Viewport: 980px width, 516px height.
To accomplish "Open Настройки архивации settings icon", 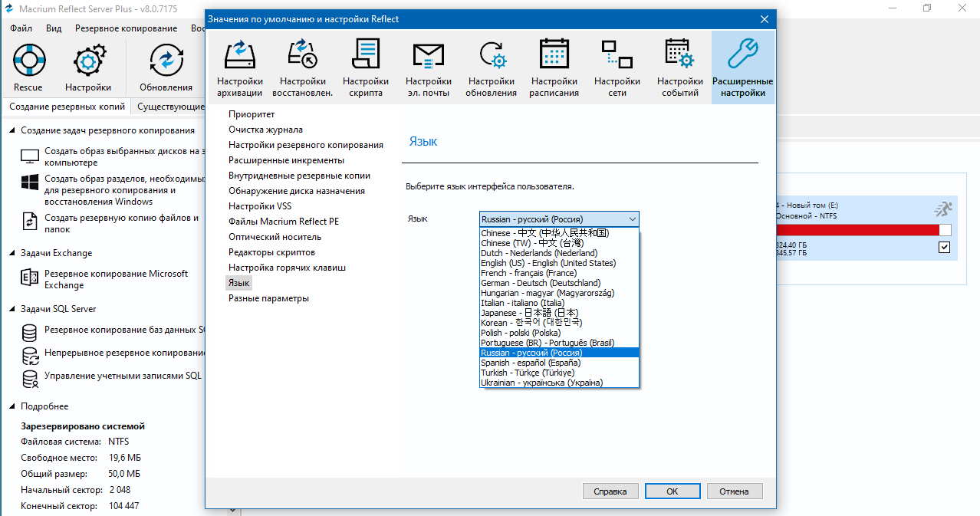I will pyautogui.click(x=240, y=55).
